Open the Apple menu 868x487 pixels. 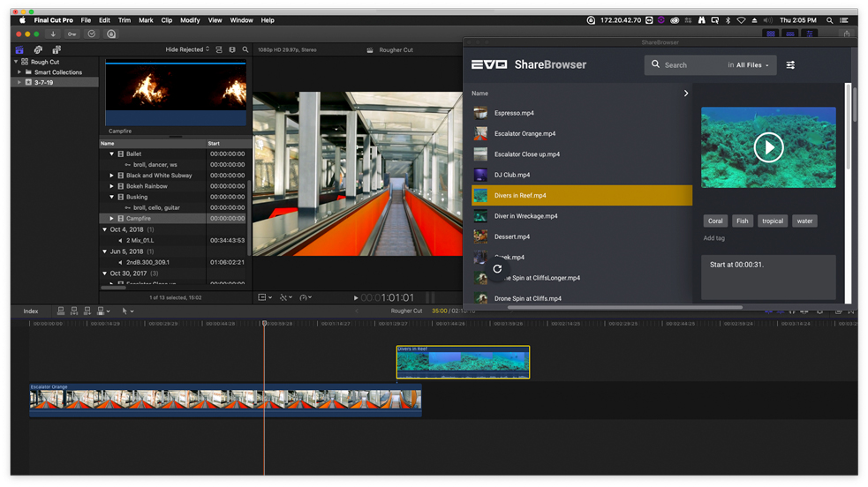(22, 20)
